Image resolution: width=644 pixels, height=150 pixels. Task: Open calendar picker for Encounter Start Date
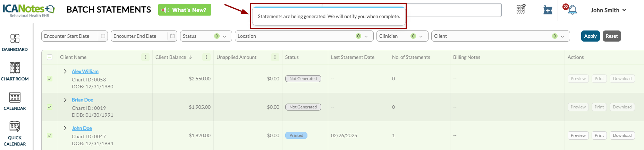[103, 36]
